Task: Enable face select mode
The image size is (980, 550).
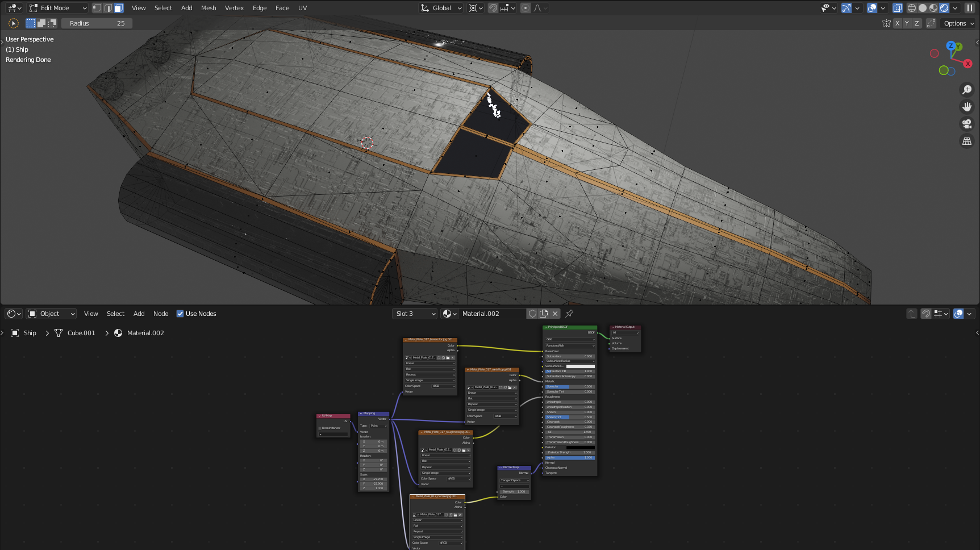Action: (x=119, y=8)
